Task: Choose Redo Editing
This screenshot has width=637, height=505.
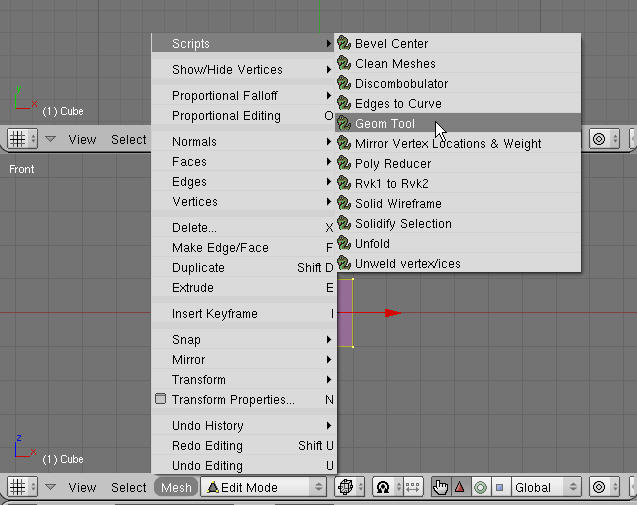Action: click(243, 446)
